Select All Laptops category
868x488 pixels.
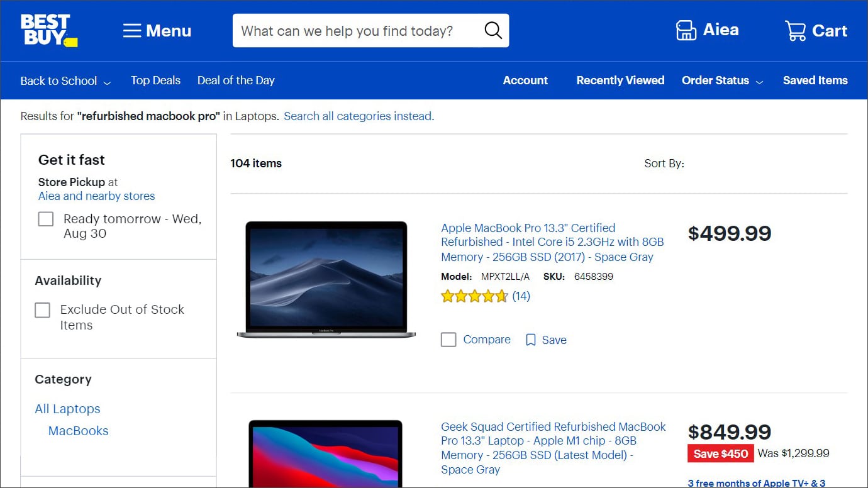coord(67,409)
